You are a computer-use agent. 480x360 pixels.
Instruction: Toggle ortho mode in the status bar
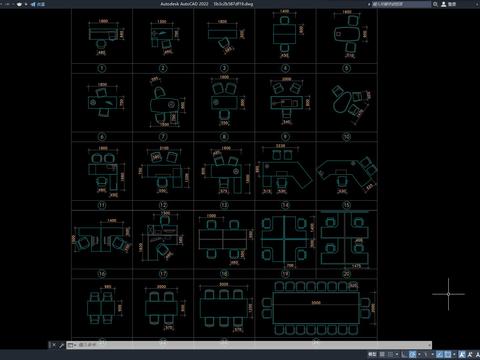[x=404, y=354]
